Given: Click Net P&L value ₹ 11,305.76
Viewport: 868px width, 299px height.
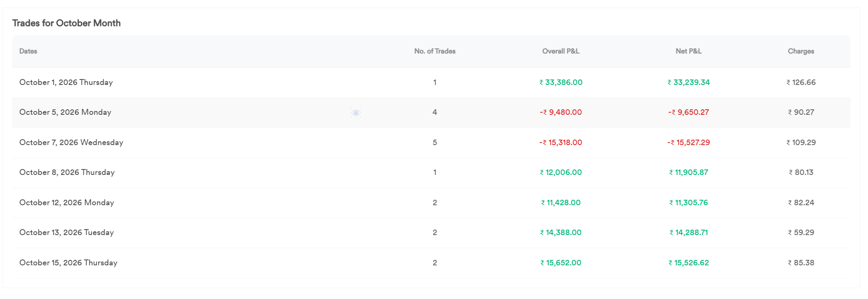Looking at the screenshot, I should point(689,203).
